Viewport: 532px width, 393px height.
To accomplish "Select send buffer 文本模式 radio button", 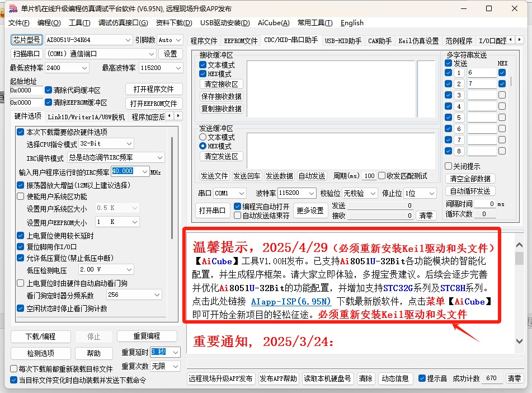I will pyautogui.click(x=203, y=137).
